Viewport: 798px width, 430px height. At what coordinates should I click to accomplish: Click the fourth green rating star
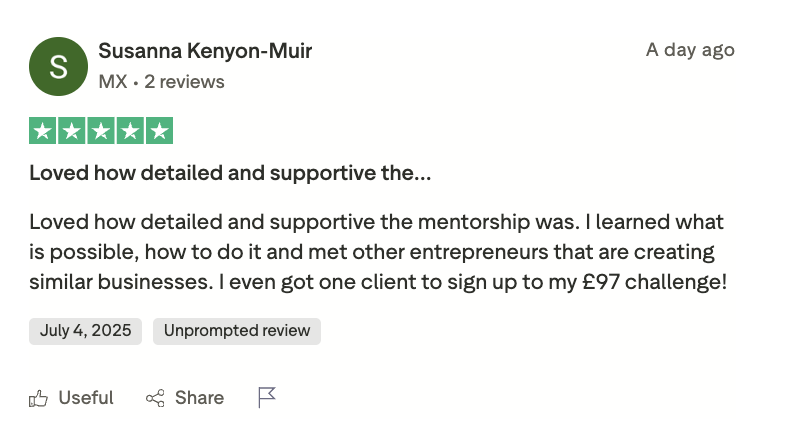pos(130,131)
